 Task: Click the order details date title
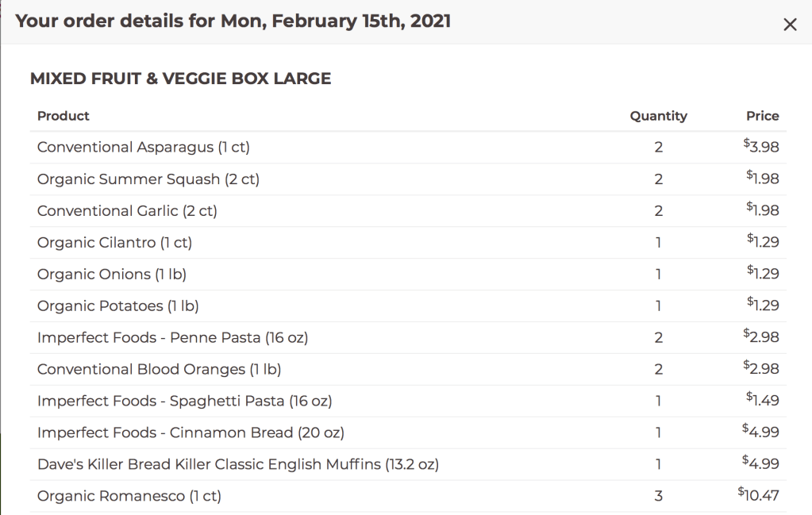pyautogui.click(x=233, y=21)
